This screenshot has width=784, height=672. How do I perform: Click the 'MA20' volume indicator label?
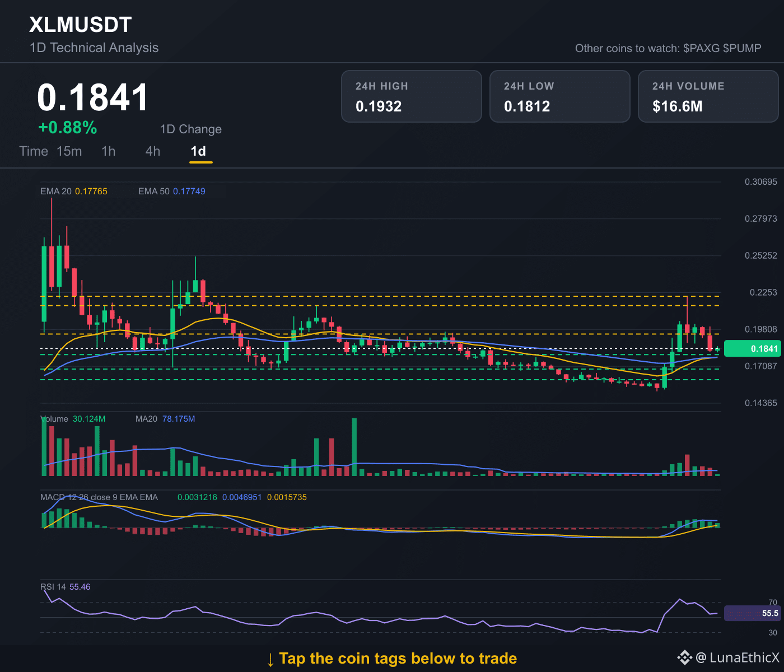[x=146, y=419]
